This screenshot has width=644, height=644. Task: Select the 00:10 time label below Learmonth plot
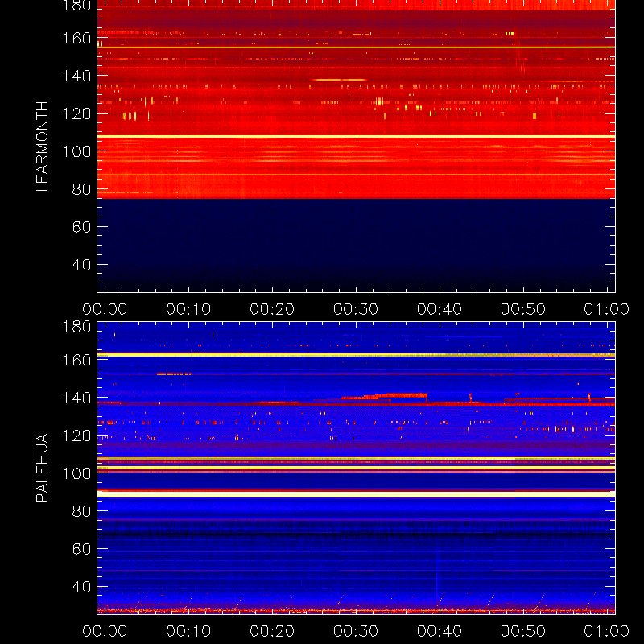[x=188, y=309]
